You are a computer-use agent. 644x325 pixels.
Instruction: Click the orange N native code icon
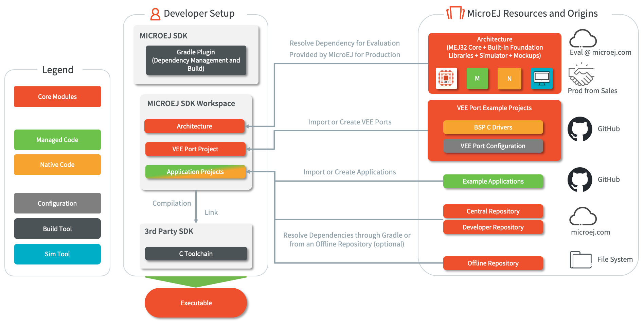[509, 78]
